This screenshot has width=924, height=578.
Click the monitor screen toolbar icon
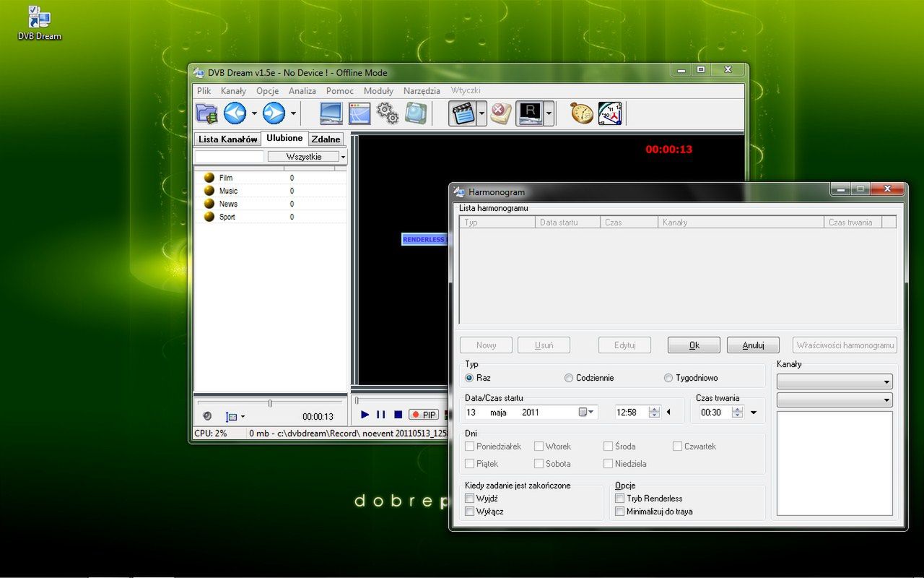[331, 113]
